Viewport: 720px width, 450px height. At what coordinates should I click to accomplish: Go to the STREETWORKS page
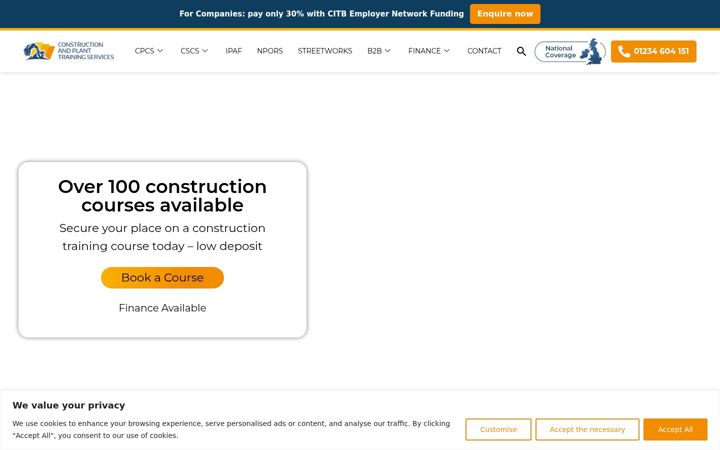(x=325, y=51)
